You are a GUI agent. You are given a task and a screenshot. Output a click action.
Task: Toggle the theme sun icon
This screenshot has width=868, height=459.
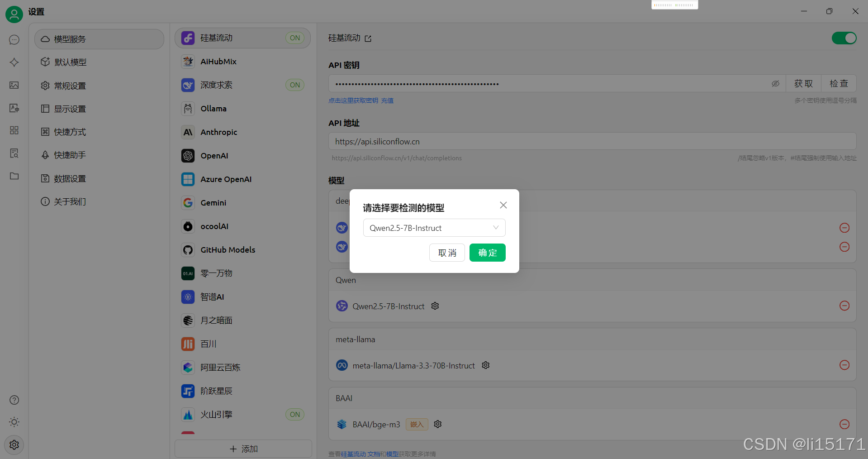(x=14, y=422)
